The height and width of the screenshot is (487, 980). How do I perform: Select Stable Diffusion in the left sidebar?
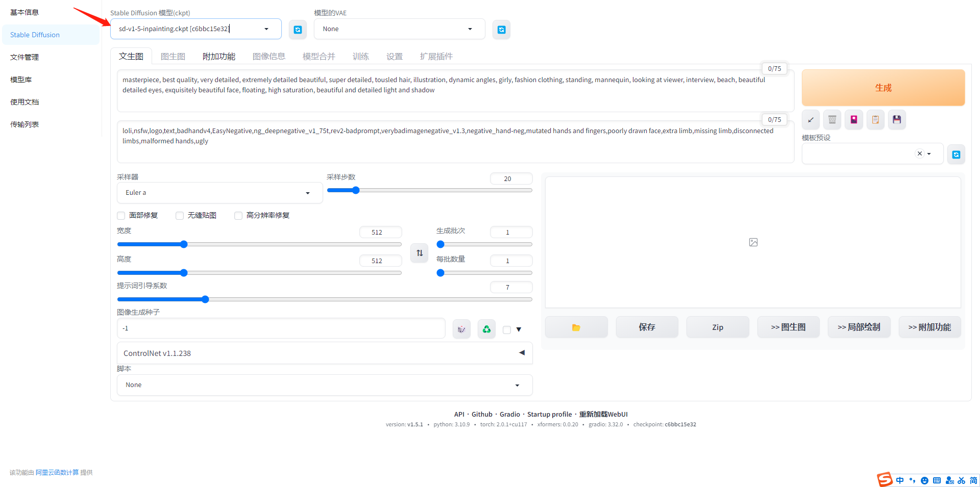pyautogui.click(x=51, y=35)
